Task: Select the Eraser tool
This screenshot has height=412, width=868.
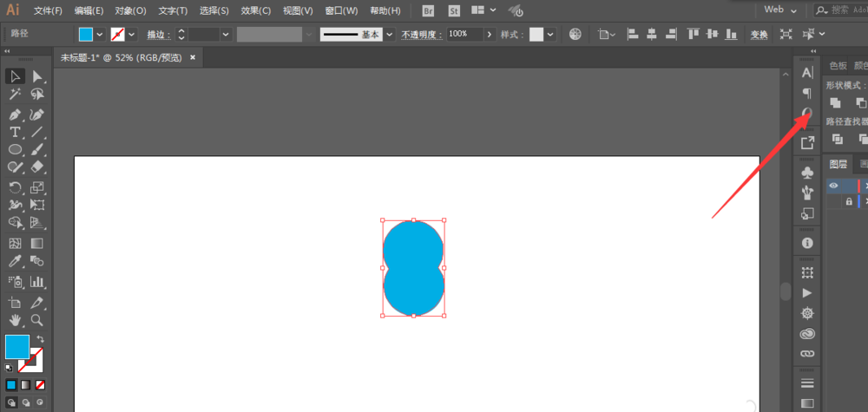Action: [37, 167]
